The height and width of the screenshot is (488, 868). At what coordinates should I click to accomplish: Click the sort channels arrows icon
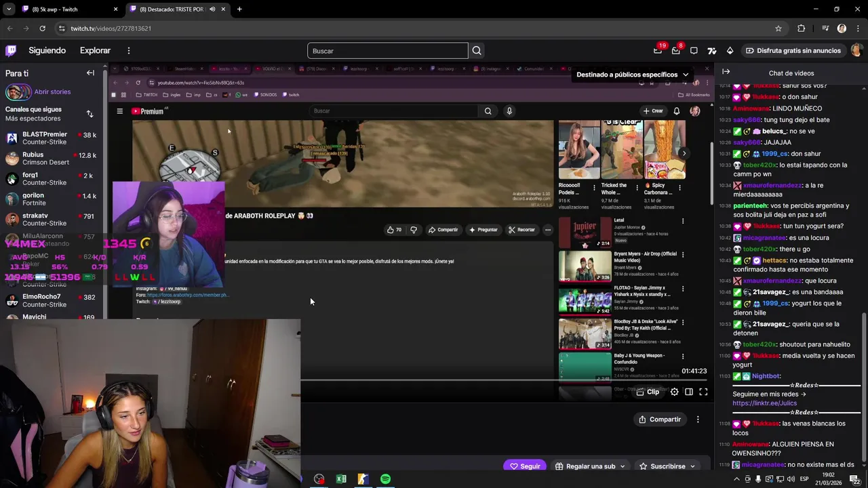pos(90,114)
